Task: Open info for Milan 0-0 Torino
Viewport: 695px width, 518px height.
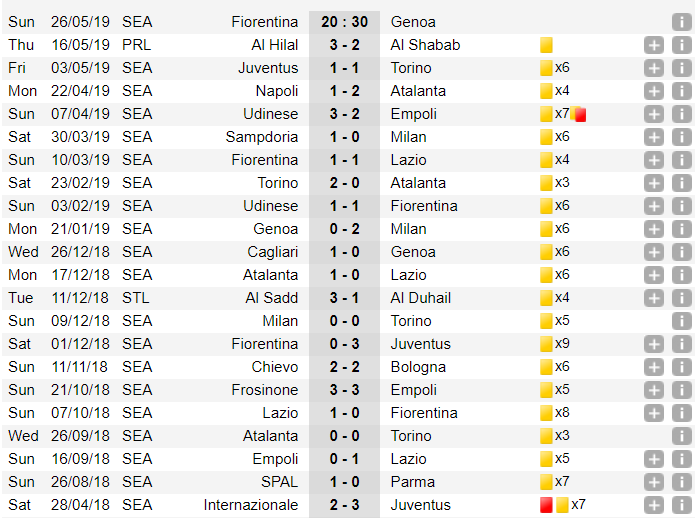Action: click(681, 321)
